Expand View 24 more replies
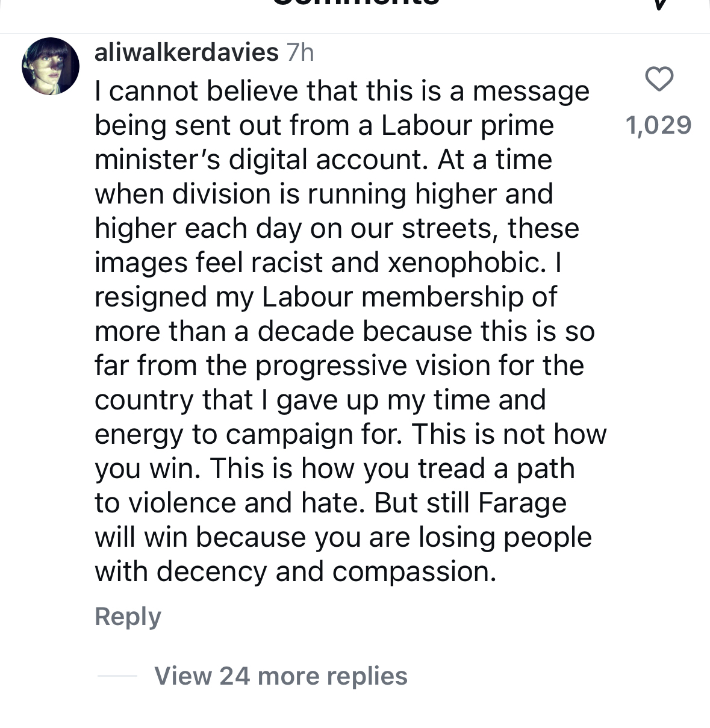The height and width of the screenshot is (728, 710). coord(281,676)
